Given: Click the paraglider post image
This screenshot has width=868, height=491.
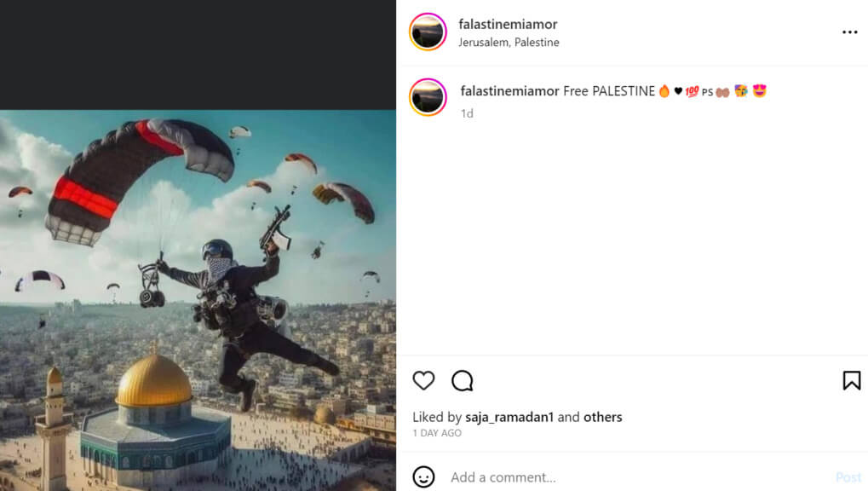Looking at the screenshot, I should tap(198, 300).
